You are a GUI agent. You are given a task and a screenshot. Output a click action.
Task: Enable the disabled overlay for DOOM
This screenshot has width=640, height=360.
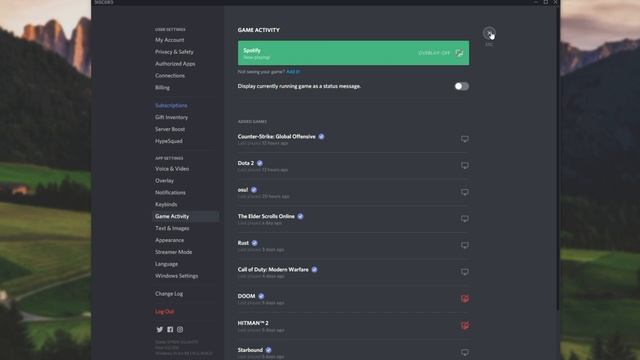pos(464,299)
